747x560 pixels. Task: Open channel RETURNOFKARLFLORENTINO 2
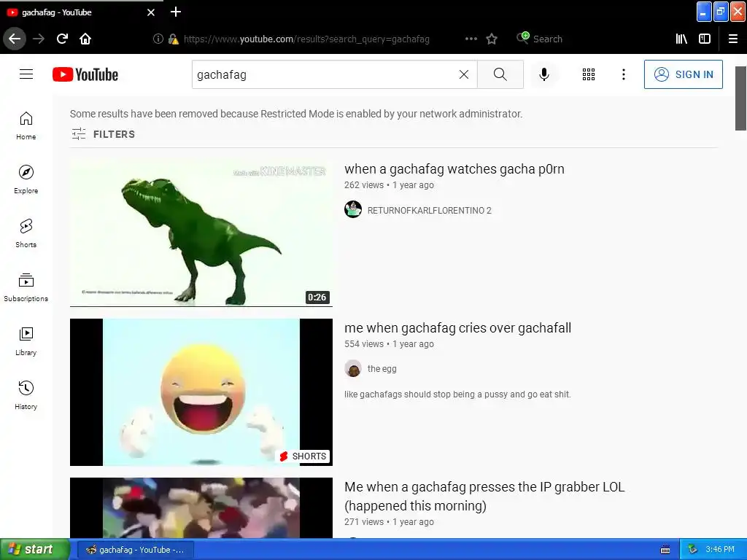[x=429, y=211]
